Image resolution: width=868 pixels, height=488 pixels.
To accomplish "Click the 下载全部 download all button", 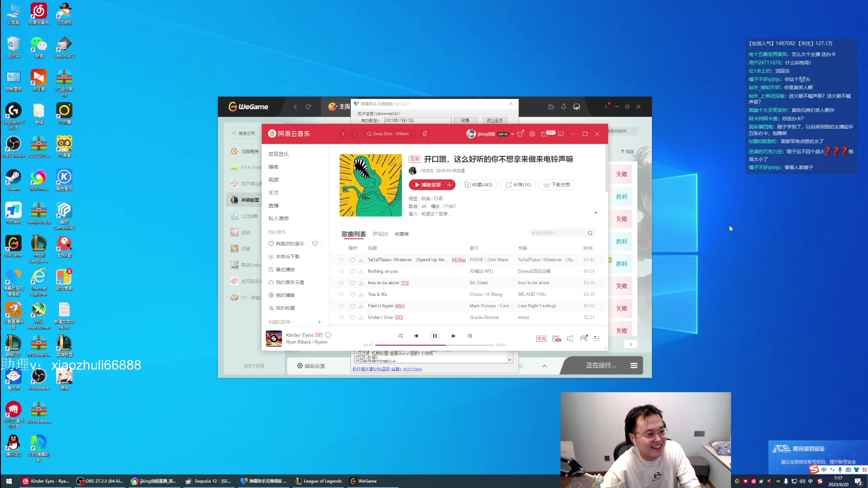I will [x=557, y=185].
